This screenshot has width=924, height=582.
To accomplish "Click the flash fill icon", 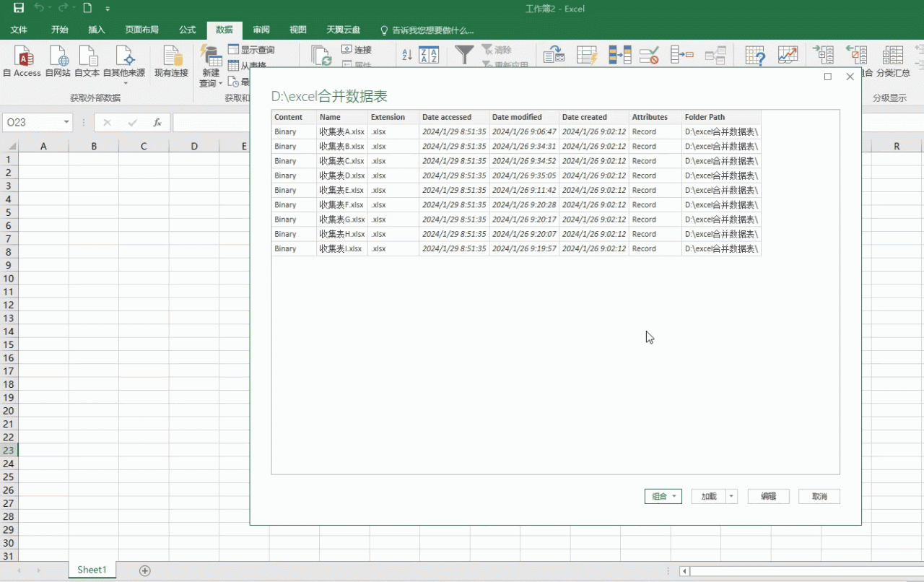I will click(x=588, y=55).
